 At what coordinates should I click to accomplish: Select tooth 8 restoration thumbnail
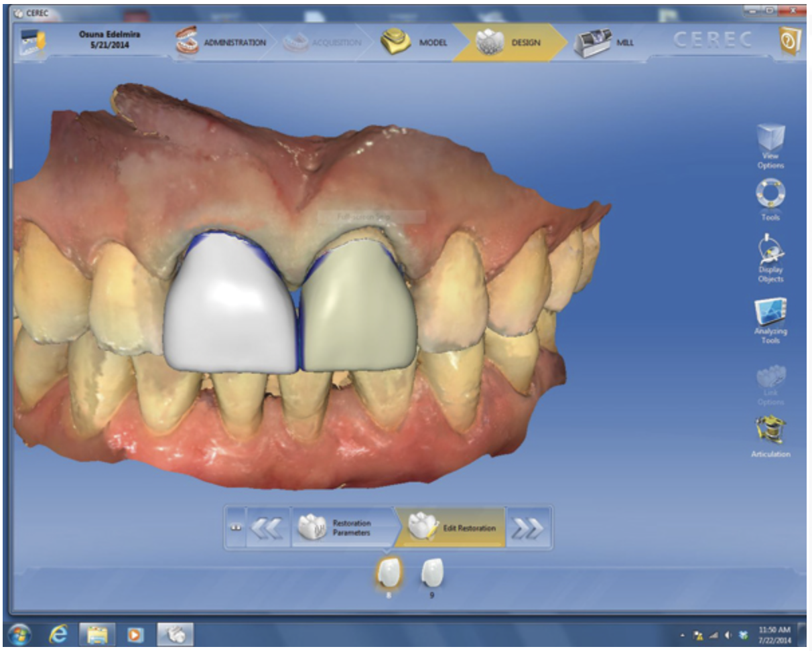pos(389,573)
